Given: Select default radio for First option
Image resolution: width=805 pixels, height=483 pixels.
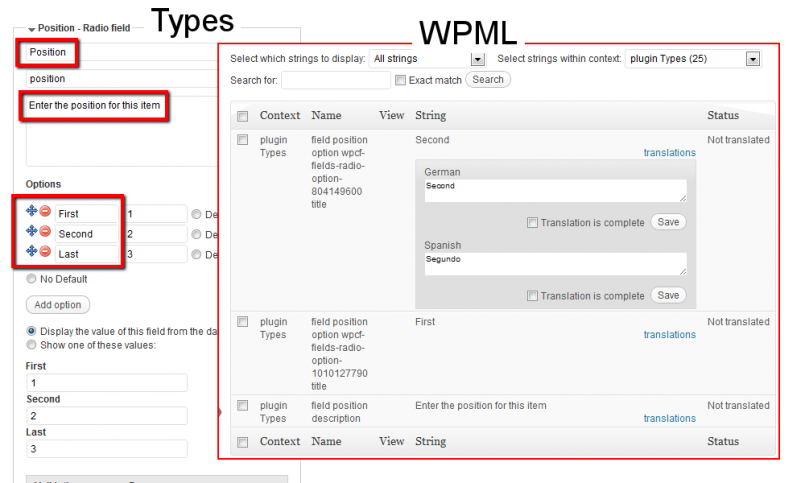Looking at the screenshot, I should click(x=196, y=214).
